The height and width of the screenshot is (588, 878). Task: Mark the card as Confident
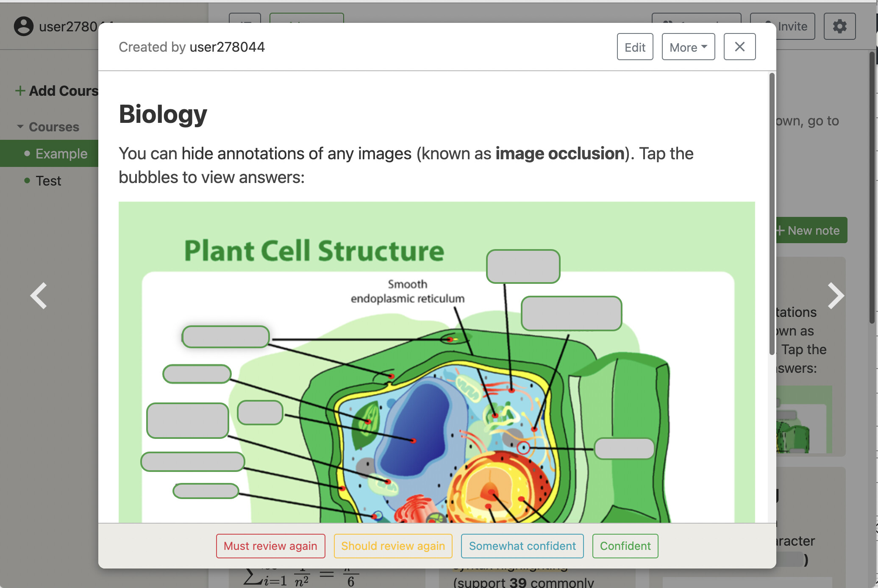click(625, 546)
